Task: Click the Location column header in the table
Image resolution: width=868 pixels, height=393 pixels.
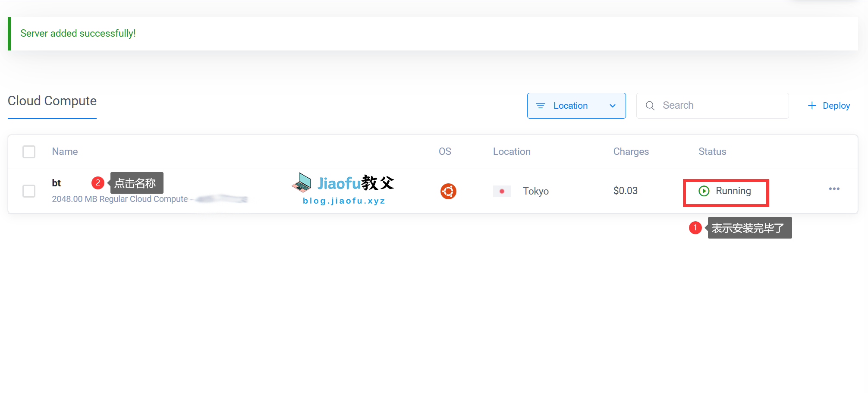Action: (x=512, y=151)
